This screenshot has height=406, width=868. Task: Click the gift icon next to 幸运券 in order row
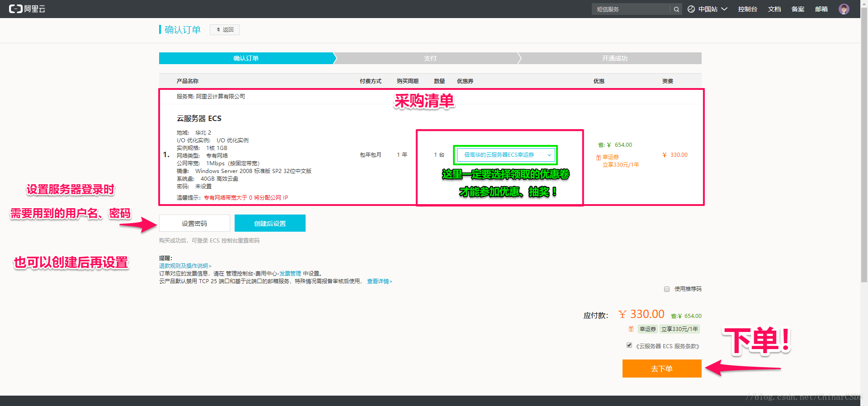tap(599, 158)
